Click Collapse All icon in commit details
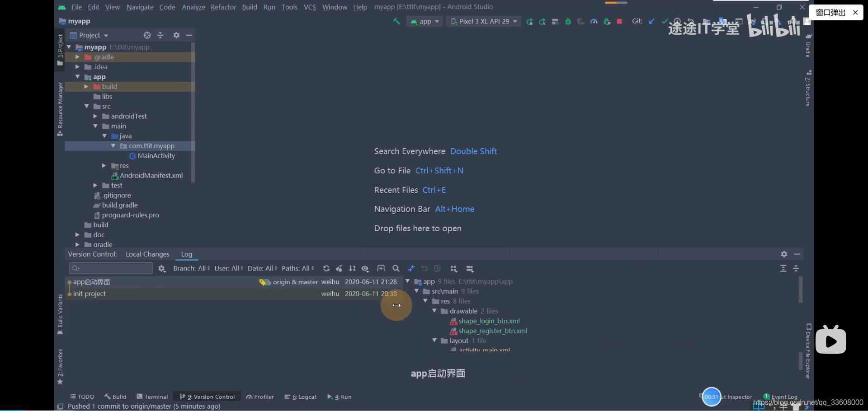 (x=796, y=268)
